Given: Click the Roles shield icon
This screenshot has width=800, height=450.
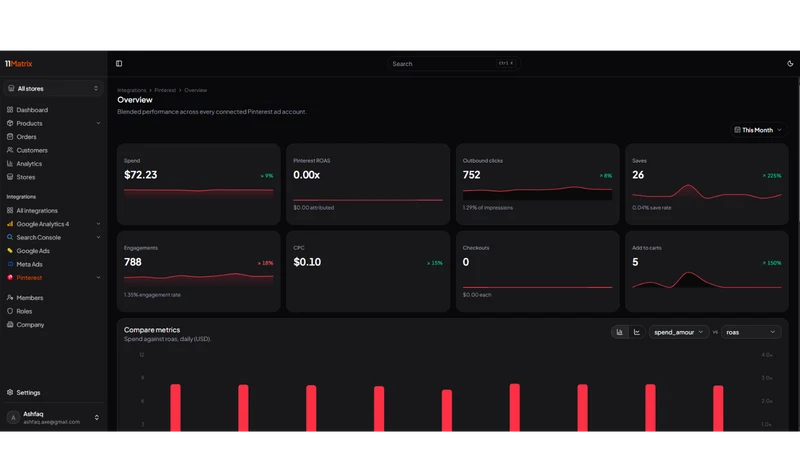Looking at the screenshot, I should pos(10,311).
